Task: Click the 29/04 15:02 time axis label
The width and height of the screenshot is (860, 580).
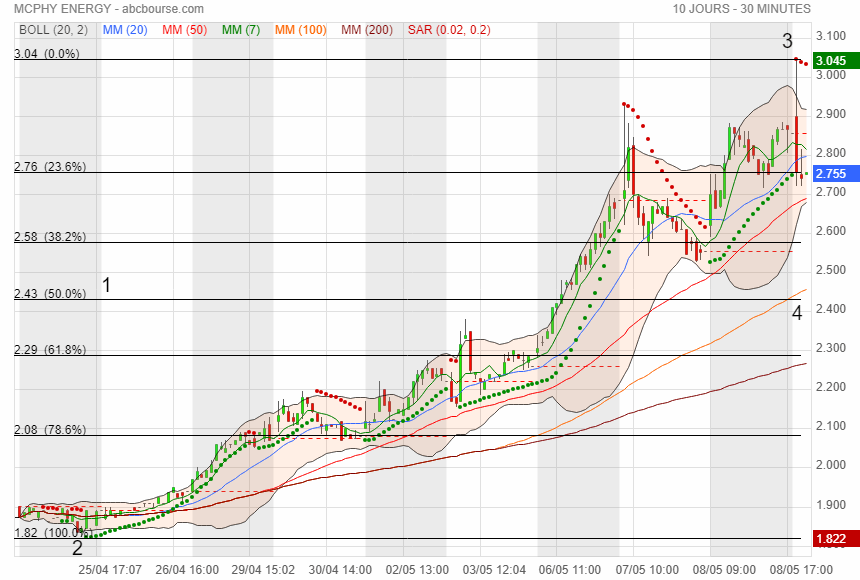Action: [263, 570]
